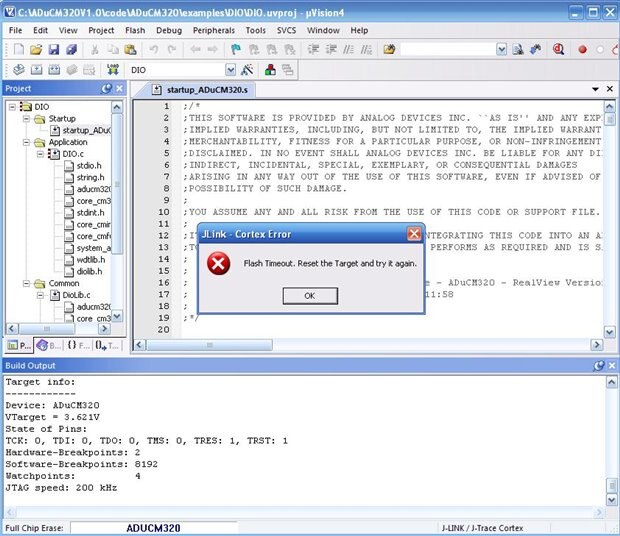The width and height of the screenshot is (620, 536).
Task: Open the Flash menu
Action: (x=134, y=30)
